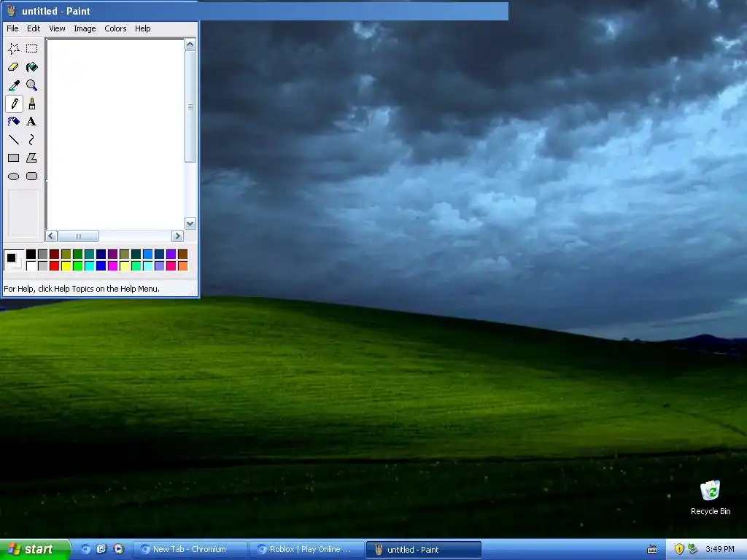Click the horizontal scrollbar thumb
This screenshot has height=560, width=747.
click(x=78, y=236)
